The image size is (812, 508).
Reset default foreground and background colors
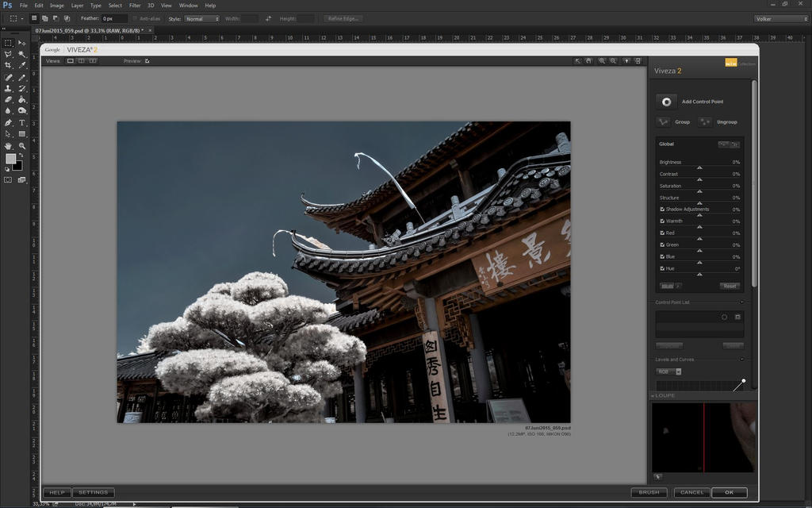coord(7,169)
